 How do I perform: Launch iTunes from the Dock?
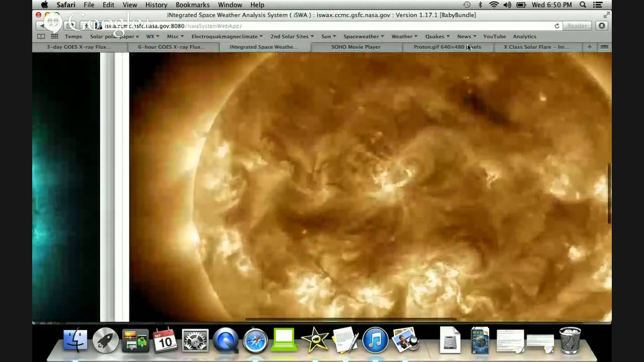(375, 340)
